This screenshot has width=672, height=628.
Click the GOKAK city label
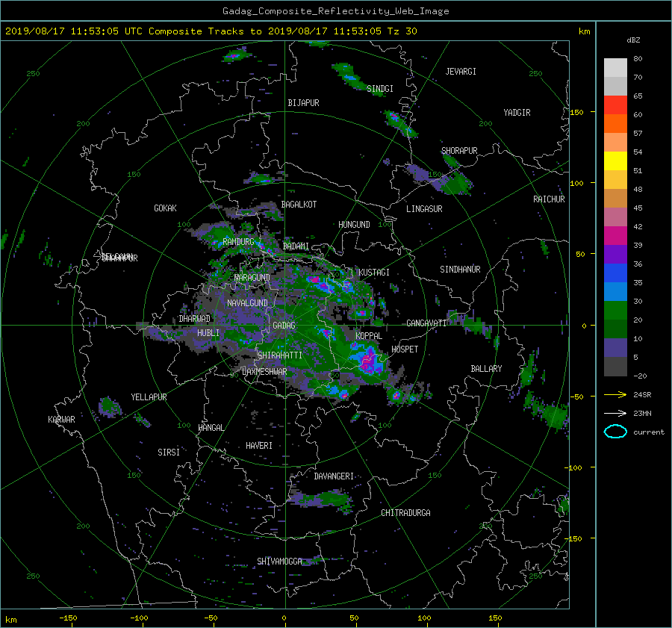pos(166,208)
